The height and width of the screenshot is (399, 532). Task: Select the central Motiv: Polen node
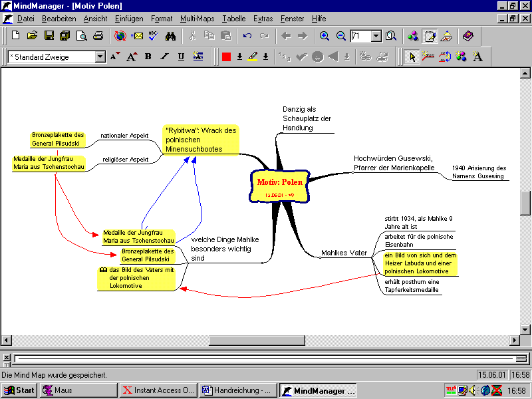[x=279, y=184]
